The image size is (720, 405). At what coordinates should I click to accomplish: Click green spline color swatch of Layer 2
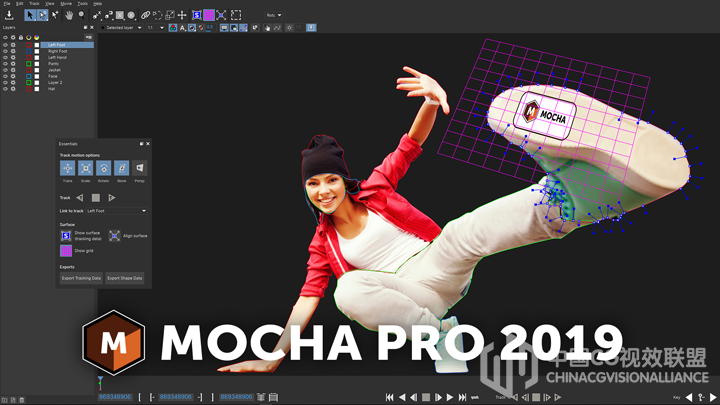pyautogui.click(x=28, y=83)
